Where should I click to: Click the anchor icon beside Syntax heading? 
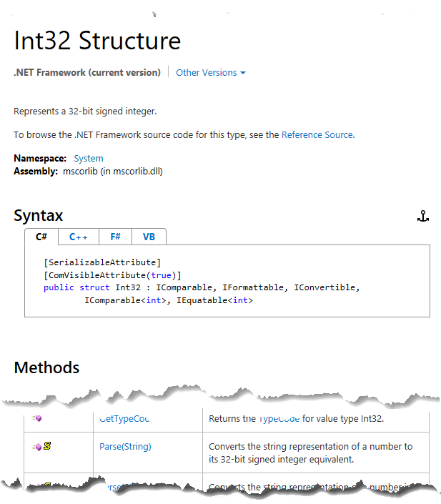point(423,216)
